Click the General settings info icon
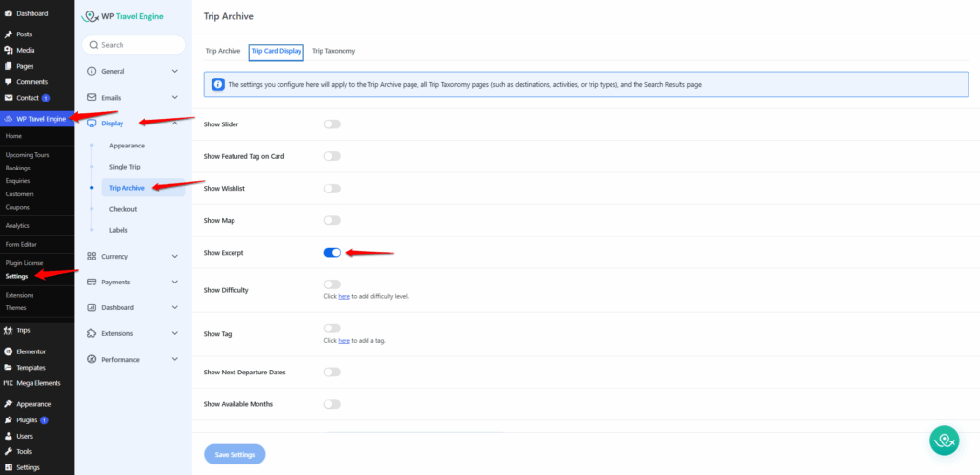980x475 pixels. 91,71
